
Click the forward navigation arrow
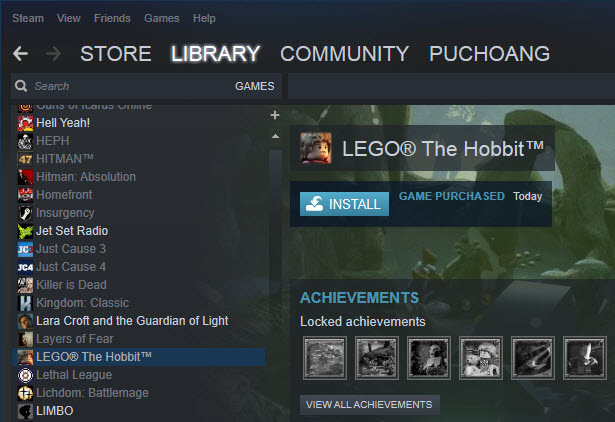(53, 54)
